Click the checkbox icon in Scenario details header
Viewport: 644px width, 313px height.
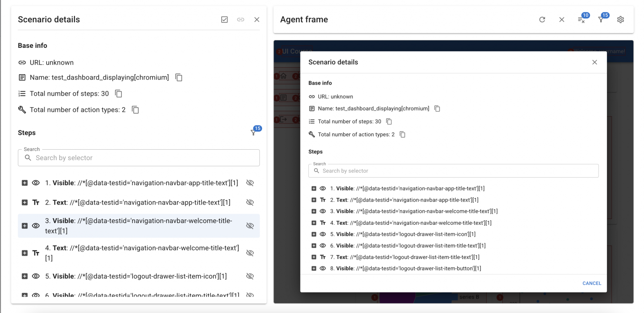coord(225,19)
